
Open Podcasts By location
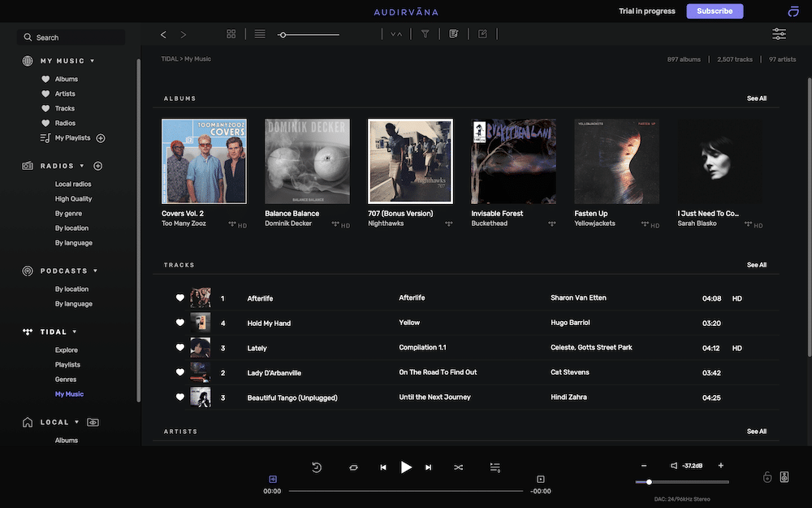click(72, 289)
